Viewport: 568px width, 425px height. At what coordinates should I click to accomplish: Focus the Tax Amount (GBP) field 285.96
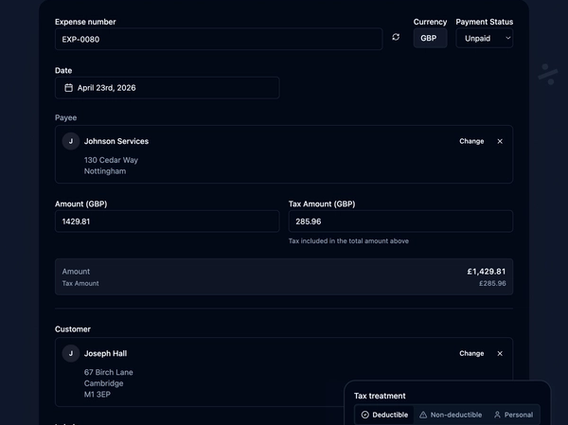pos(401,221)
